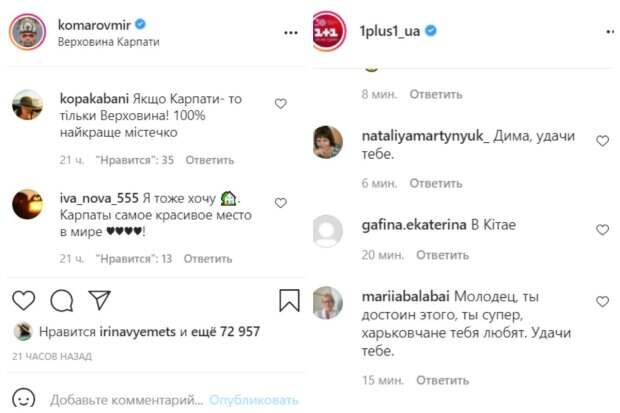Click the 'Добавьте комментарий' input field

point(127,400)
